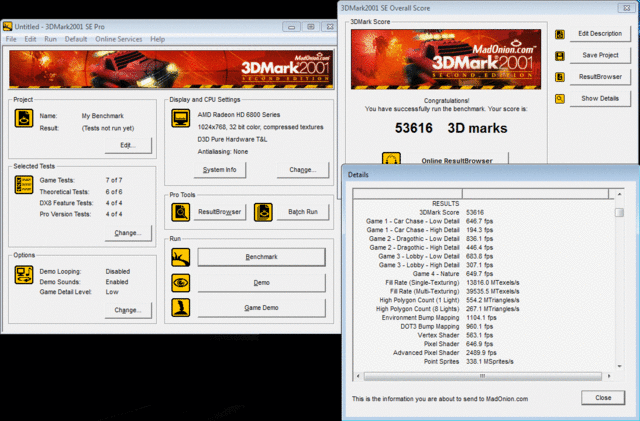The image size is (640, 421).
Task: Close the Details dialog with Close button
Action: (x=603, y=398)
